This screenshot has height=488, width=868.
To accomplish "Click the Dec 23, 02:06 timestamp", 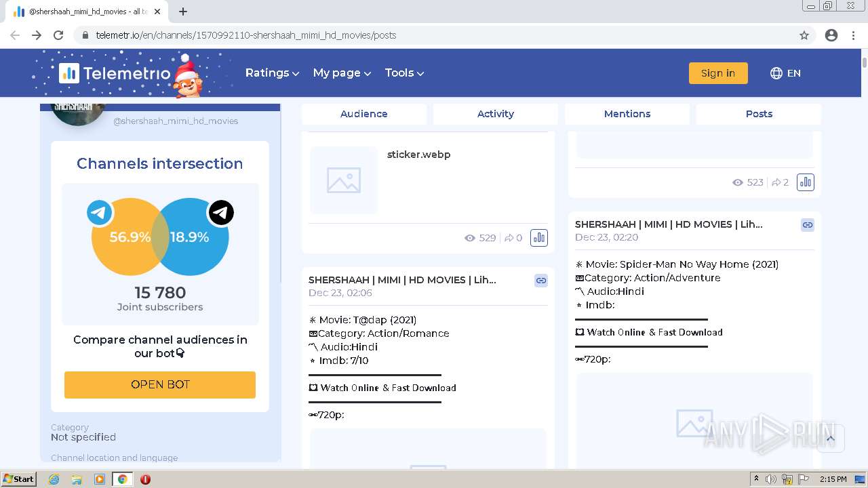I will click(340, 293).
